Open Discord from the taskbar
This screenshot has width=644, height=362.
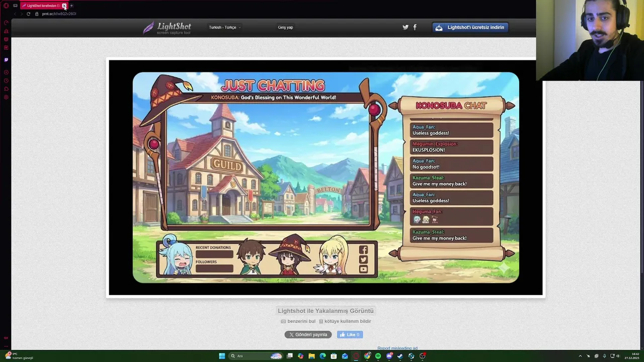(389, 356)
